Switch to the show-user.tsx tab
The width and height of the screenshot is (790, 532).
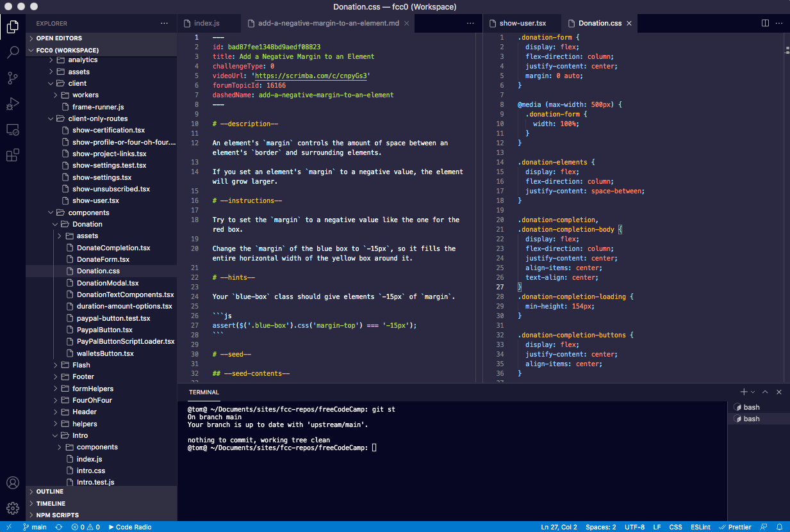pyautogui.click(x=522, y=23)
